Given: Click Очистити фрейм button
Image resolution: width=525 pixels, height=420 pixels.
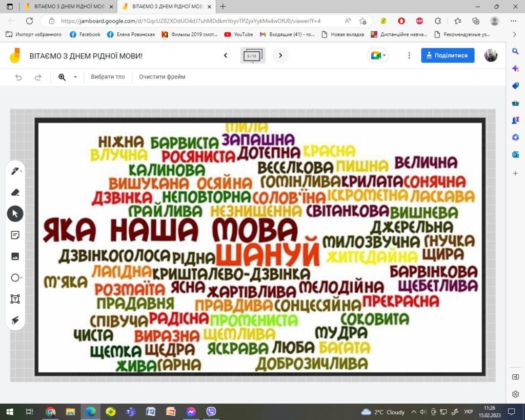Looking at the screenshot, I should pyautogui.click(x=162, y=77).
